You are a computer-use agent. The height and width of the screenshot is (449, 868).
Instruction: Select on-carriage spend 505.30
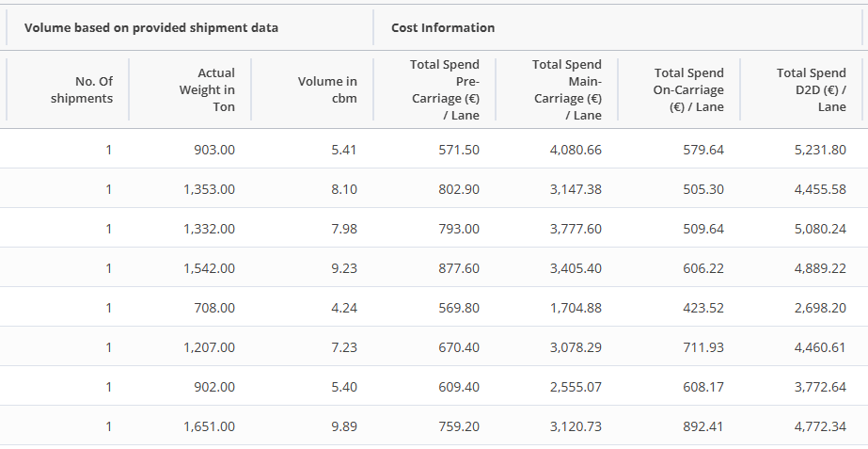click(703, 189)
